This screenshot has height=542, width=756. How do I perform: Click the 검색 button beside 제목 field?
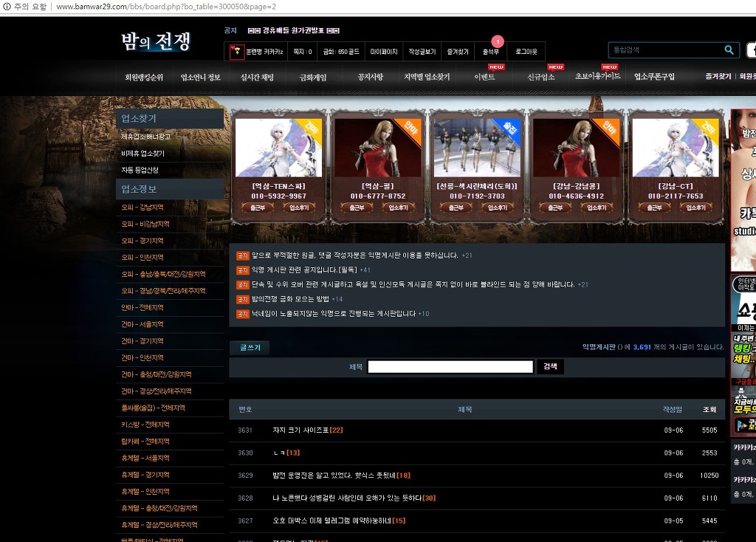550,366
